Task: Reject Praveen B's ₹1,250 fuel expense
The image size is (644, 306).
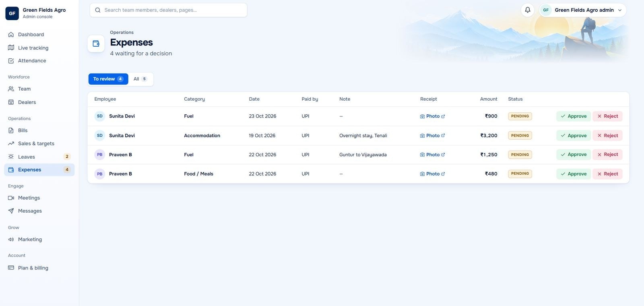Action: 607,155
